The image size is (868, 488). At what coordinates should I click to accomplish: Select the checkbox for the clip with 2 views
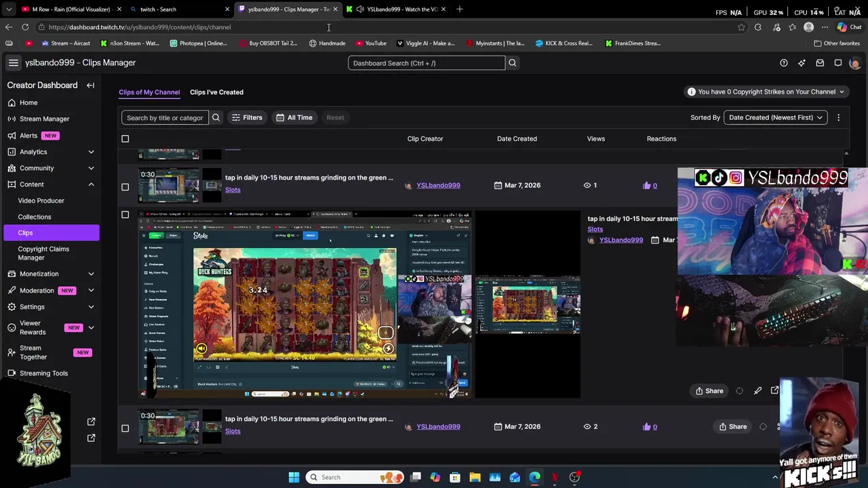pos(125,428)
